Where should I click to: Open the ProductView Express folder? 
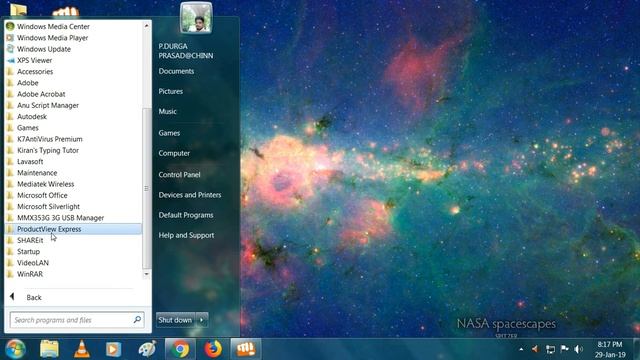(x=73, y=229)
